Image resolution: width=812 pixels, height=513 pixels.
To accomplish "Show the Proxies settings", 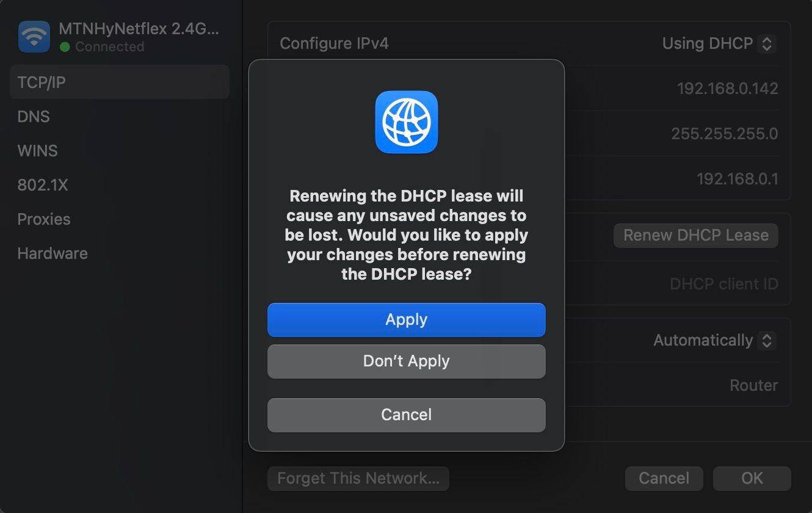I will coord(44,219).
